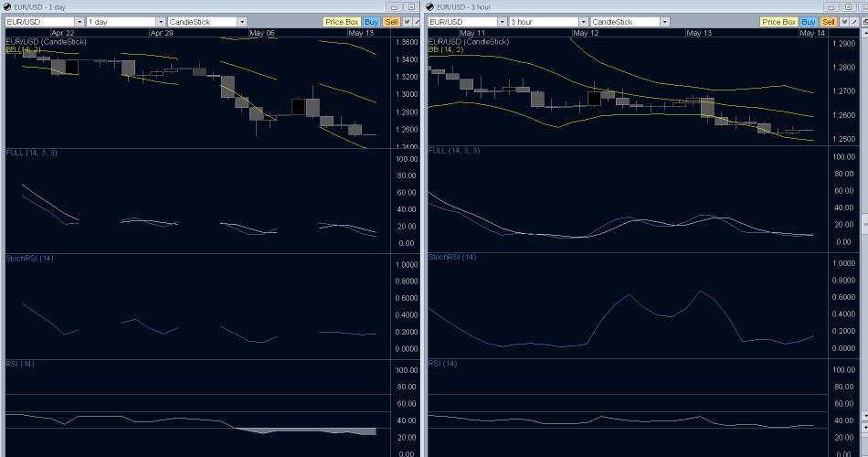Click the indicators icon in 3 hour window toolbar

click(844, 22)
